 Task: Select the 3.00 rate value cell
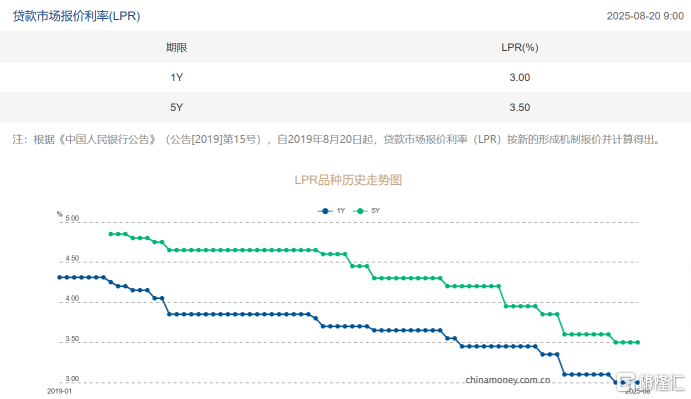[x=520, y=77]
